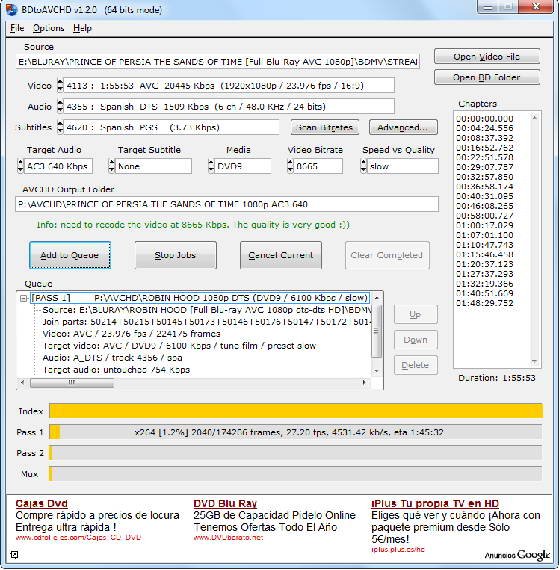Click the small icon below Cajas Dvd ad
This screenshot has width=560, height=570.
(x=14, y=555)
